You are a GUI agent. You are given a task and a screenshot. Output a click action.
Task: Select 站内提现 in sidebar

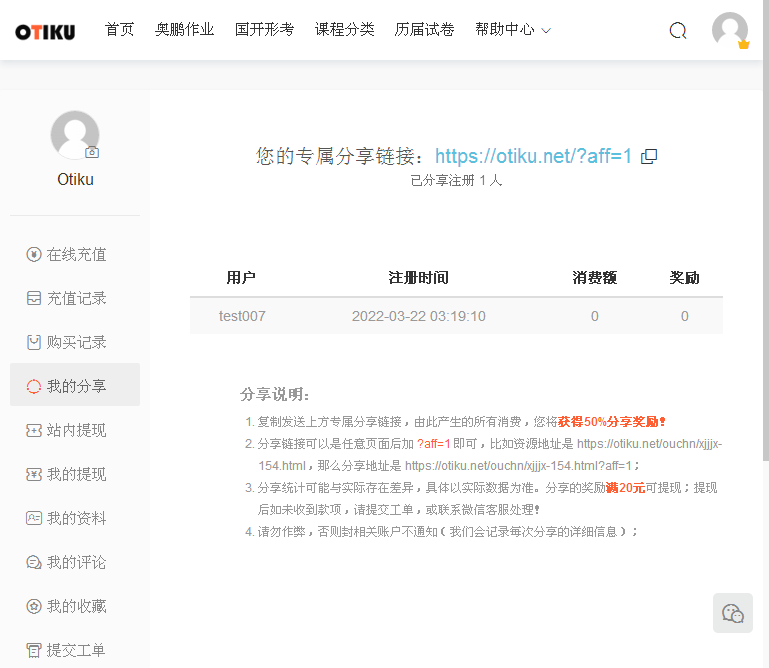(x=75, y=431)
